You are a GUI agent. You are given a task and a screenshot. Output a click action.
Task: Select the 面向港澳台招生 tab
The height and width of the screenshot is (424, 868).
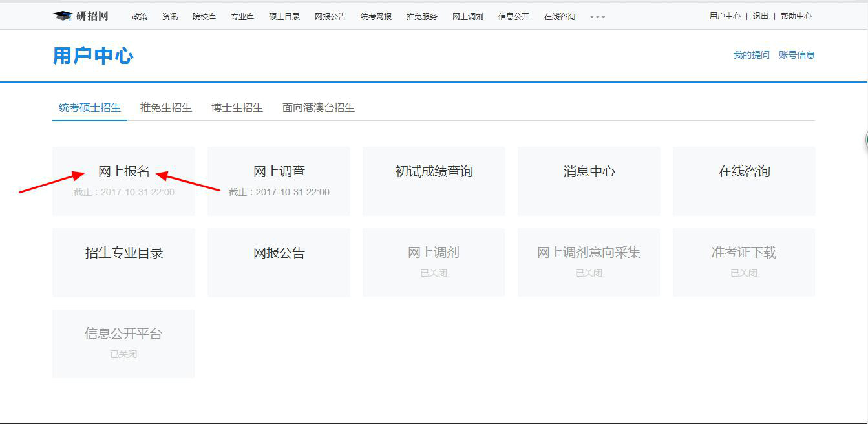point(319,108)
